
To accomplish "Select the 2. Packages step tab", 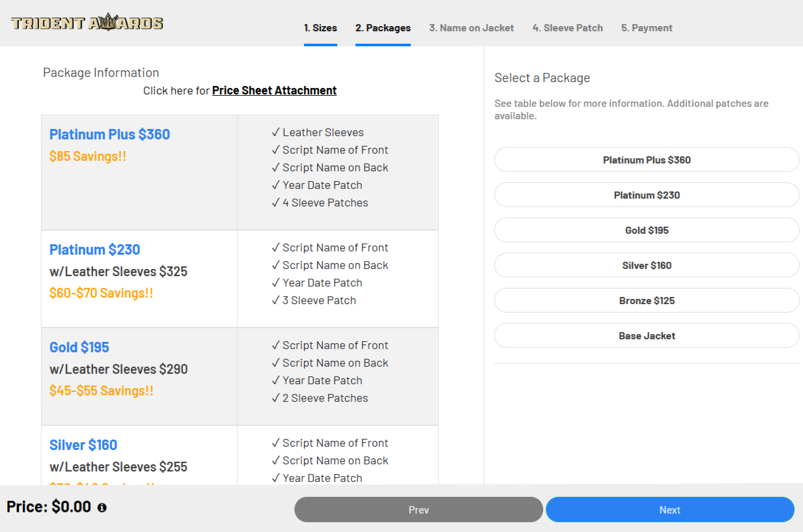I will [x=383, y=28].
